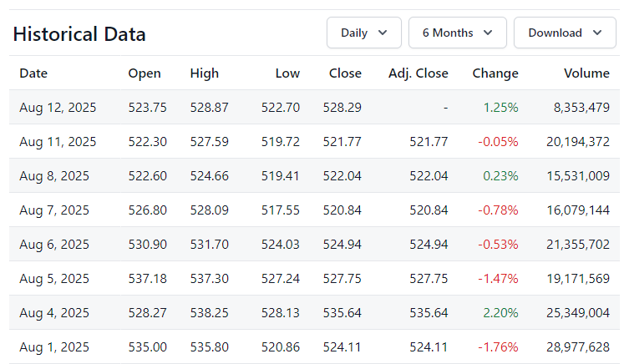
Task: Click the 2.20% change value
Action: 500,313
